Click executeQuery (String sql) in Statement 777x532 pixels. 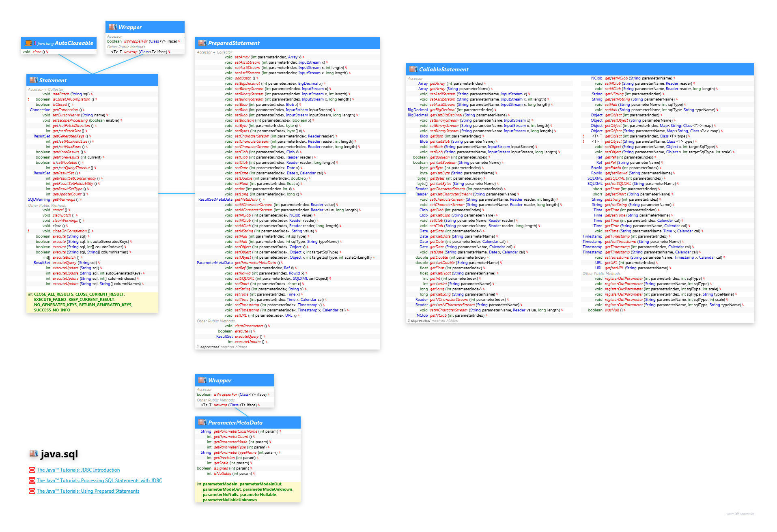coord(75,263)
